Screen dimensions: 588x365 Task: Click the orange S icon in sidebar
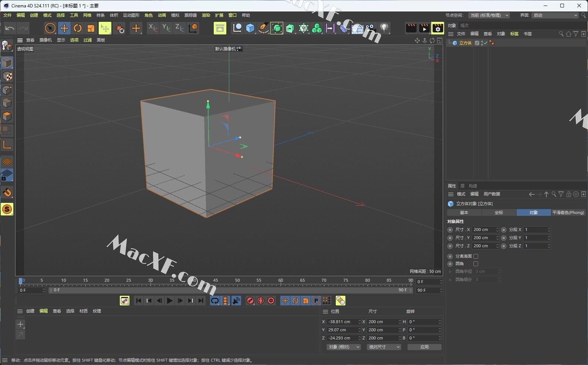pos(7,209)
